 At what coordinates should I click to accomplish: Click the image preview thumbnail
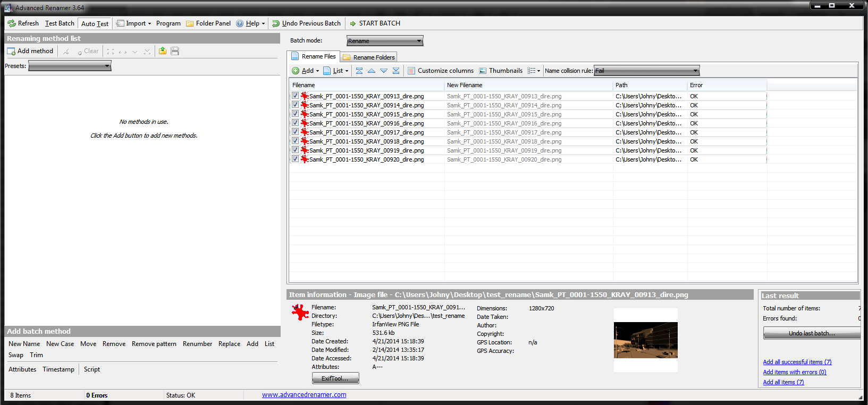[x=645, y=340]
